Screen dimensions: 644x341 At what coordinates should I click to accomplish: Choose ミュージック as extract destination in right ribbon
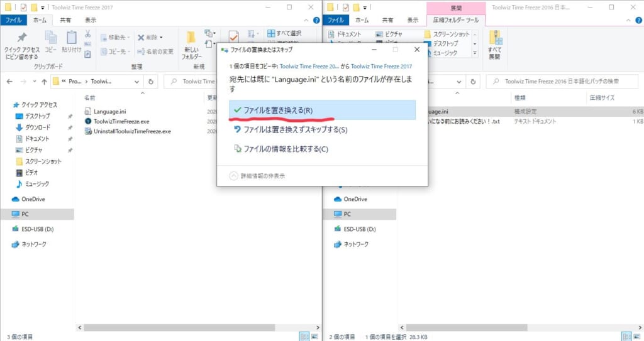(441, 53)
